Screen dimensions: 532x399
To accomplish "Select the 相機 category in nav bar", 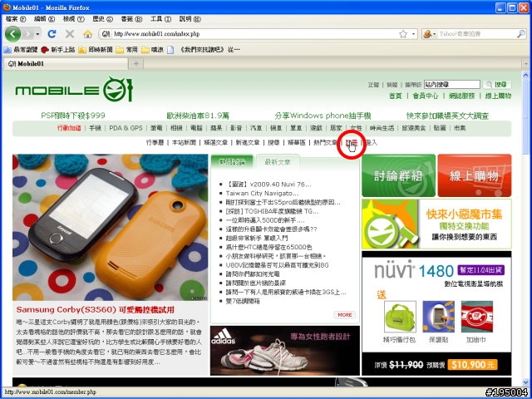I will [176, 128].
